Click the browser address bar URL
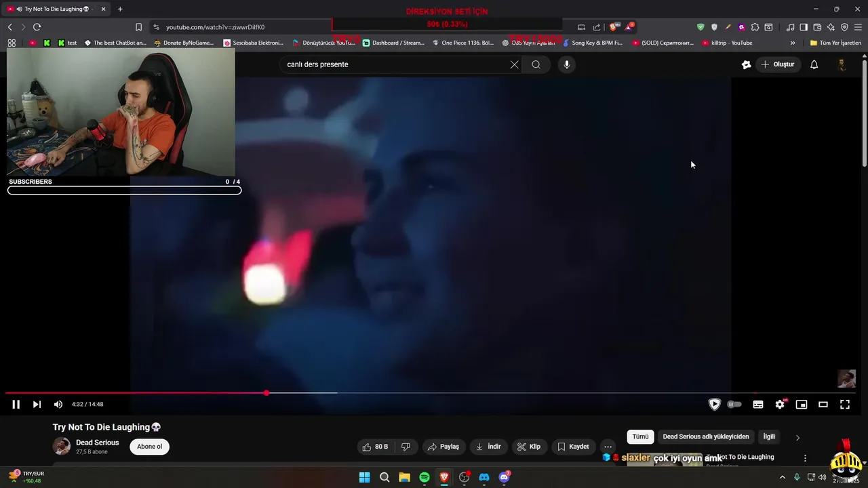Viewport: 868px width, 488px height. pos(215,27)
